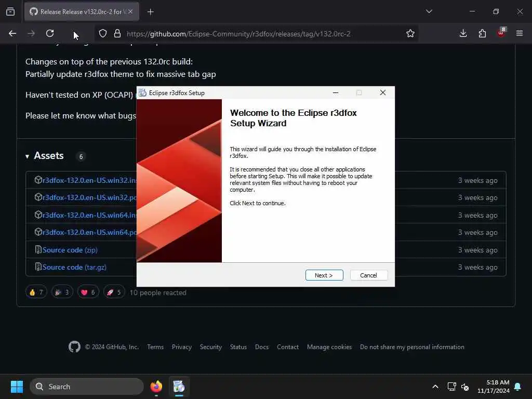Collapse the Assets section triangle
532x399 pixels.
[27, 156]
